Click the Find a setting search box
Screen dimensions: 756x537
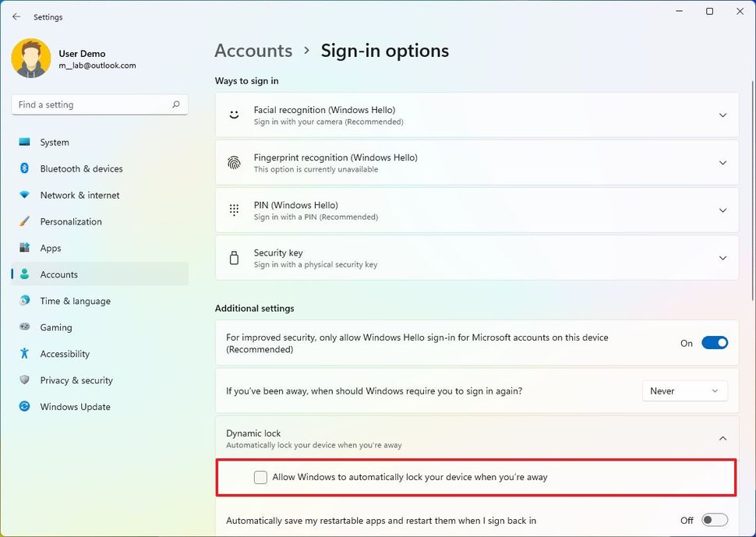(99, 104)
